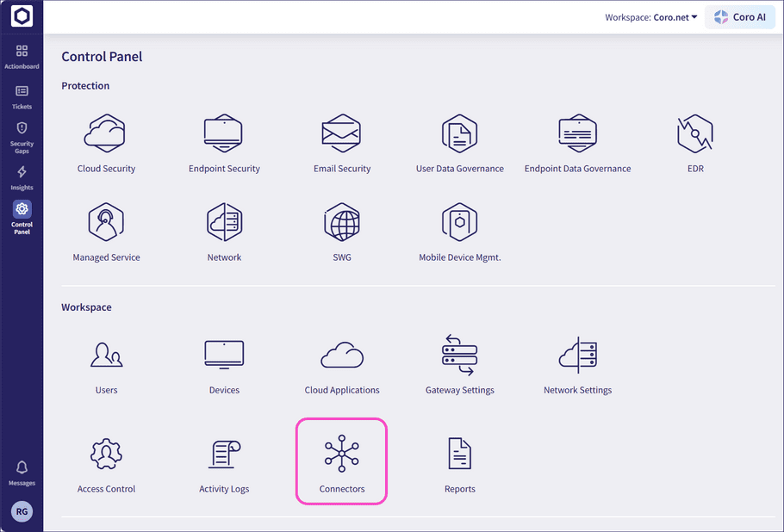784x532 pixels.
Task: Open Mobile Device Mgmt. settings
Action: (x=459, y=224)
